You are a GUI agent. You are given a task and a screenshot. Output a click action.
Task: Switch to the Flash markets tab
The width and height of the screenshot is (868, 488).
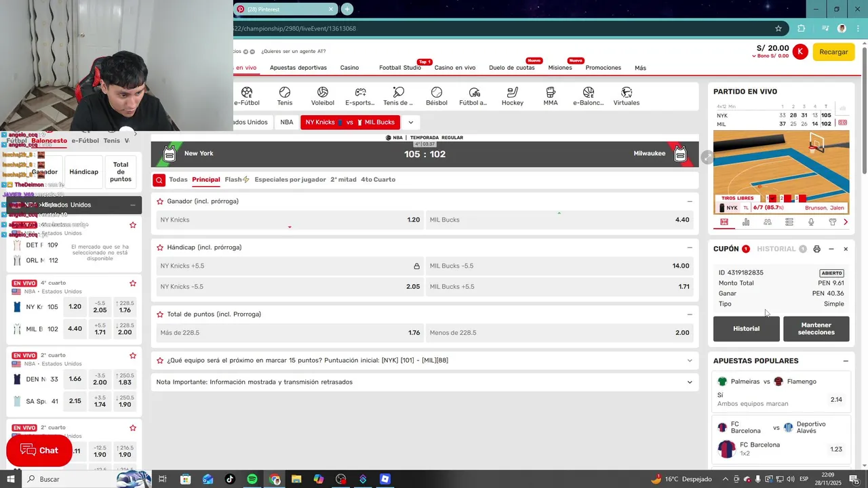(x=237, y=180)
